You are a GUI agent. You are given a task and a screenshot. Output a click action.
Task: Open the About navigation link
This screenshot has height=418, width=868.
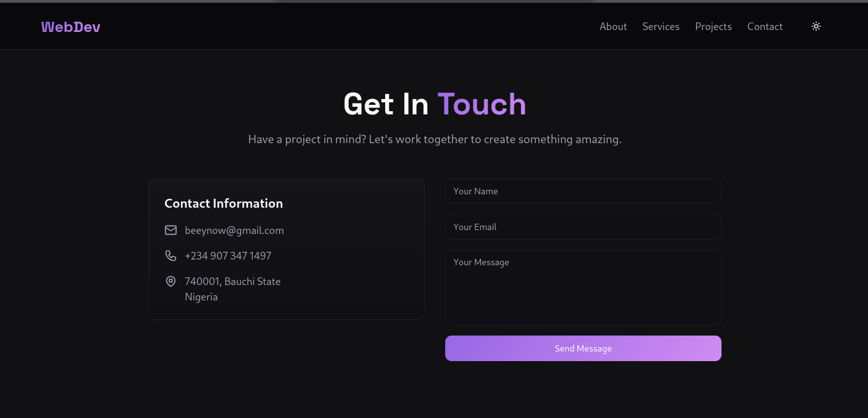click(x=613, y=26)
